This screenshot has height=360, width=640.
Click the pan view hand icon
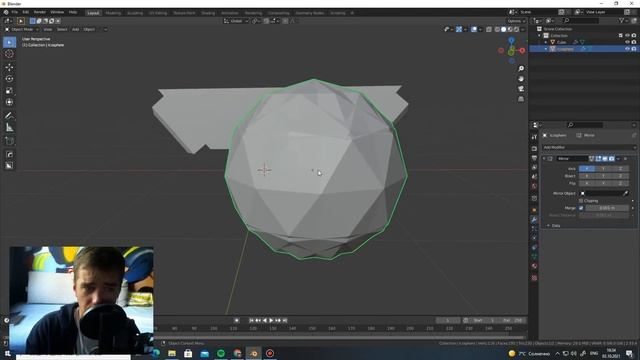coord(521,79)
